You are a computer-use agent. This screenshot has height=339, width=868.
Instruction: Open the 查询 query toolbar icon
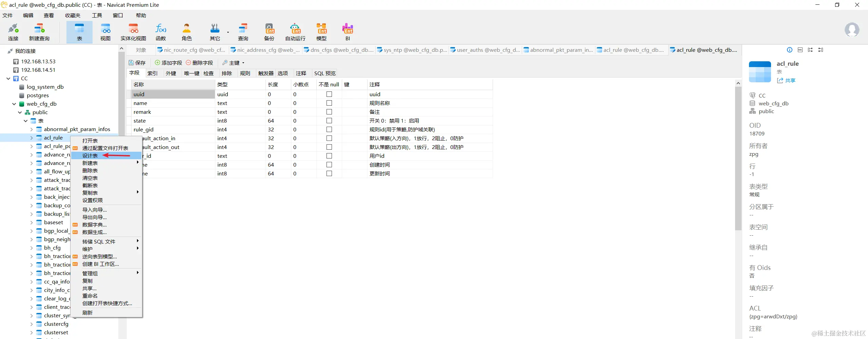tap(243, 32)
